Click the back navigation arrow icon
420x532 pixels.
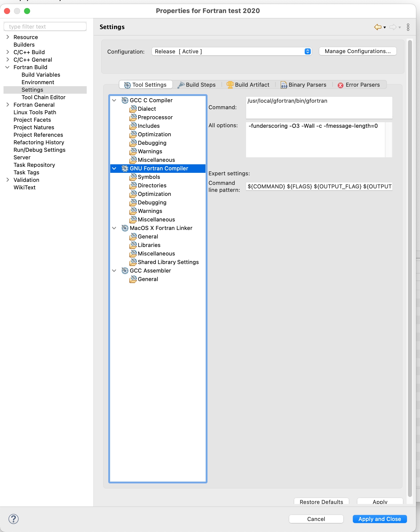(378, 27)
